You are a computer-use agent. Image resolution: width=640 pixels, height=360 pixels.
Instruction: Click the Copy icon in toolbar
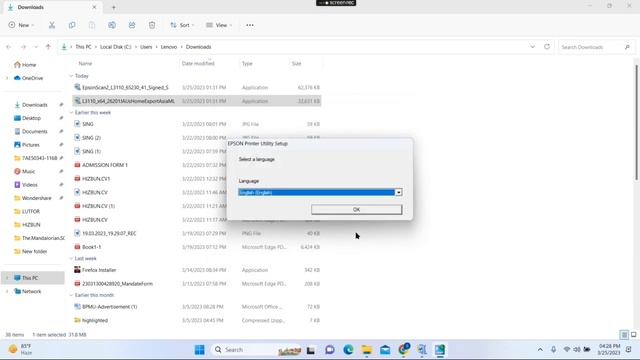[72, 25]
